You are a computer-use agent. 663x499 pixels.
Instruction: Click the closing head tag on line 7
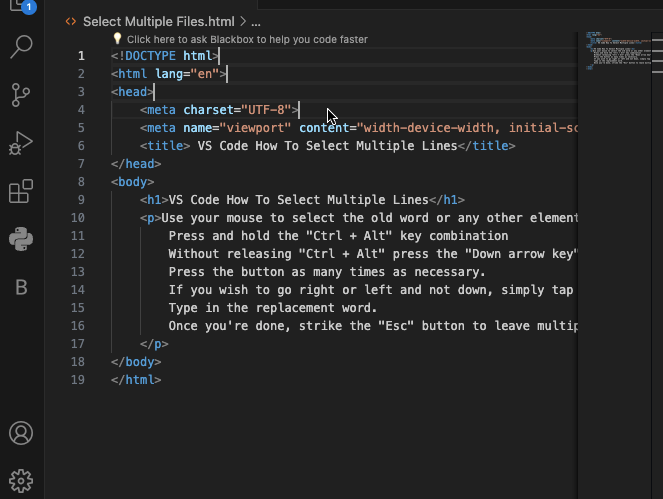136,164
